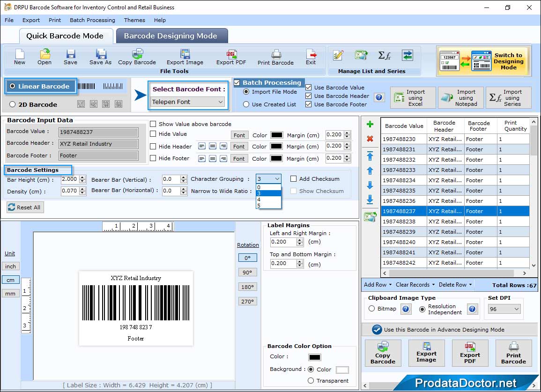The width and height of the screenshot is (541, 392).
Task: Click the green plus add row icon
Action: (370, 124)
